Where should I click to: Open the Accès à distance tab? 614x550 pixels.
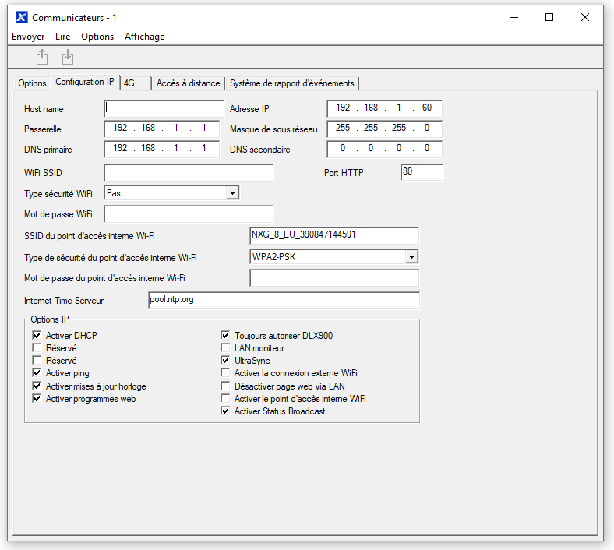188,83
